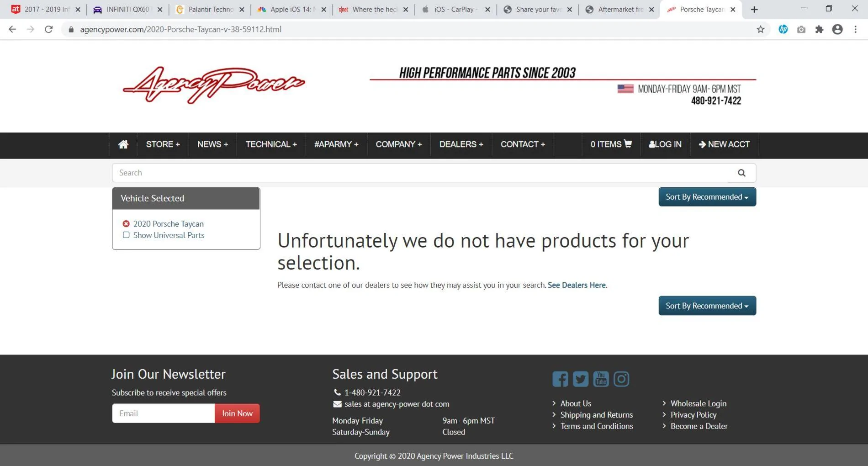Open Shipping and Returns page
This screenshot has width=868, height=466.
[x=597, y=415]
